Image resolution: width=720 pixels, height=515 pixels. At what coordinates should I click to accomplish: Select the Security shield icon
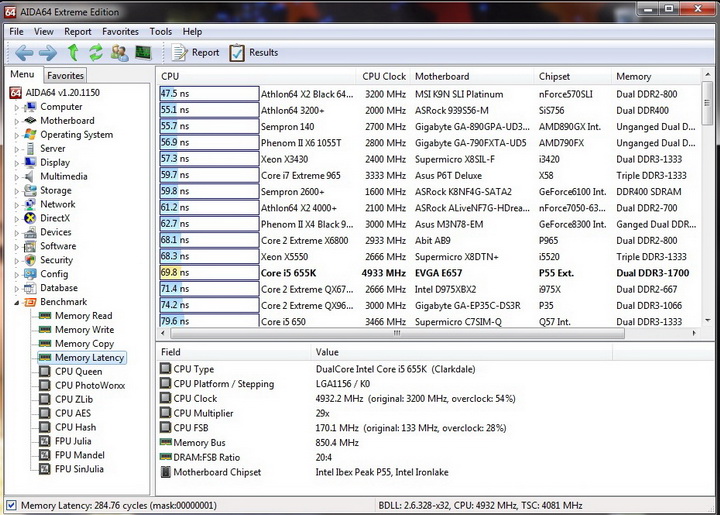30,260
